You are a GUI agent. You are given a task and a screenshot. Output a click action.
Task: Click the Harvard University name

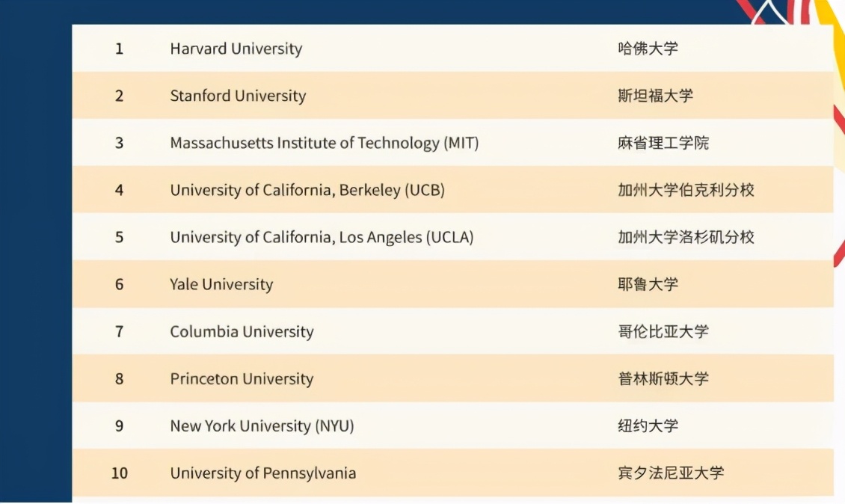point(236,49)
